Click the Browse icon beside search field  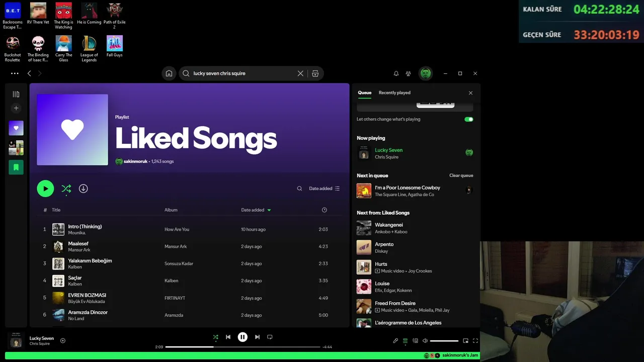pyautogui.click(x=315, y=73)
